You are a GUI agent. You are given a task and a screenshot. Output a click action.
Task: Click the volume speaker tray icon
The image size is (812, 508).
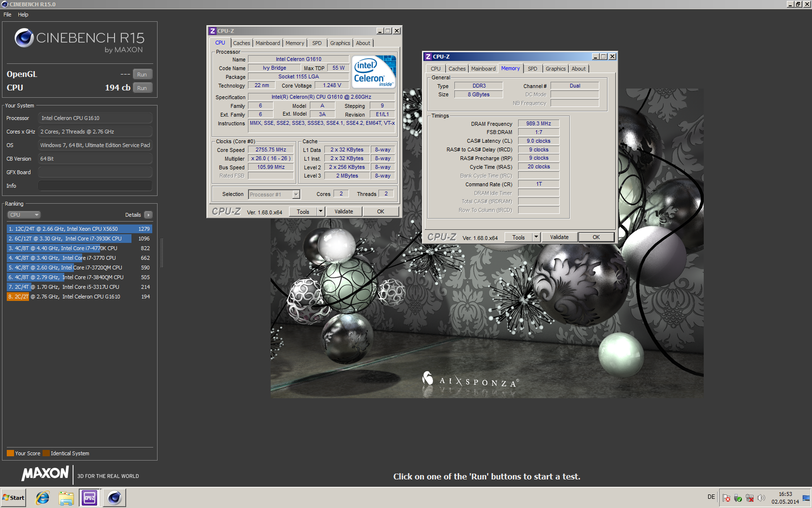[761, 498]
